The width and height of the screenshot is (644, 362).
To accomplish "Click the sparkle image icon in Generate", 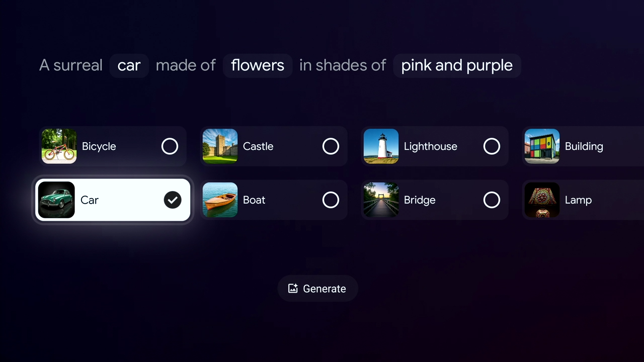I will click(x=293, y=289).
